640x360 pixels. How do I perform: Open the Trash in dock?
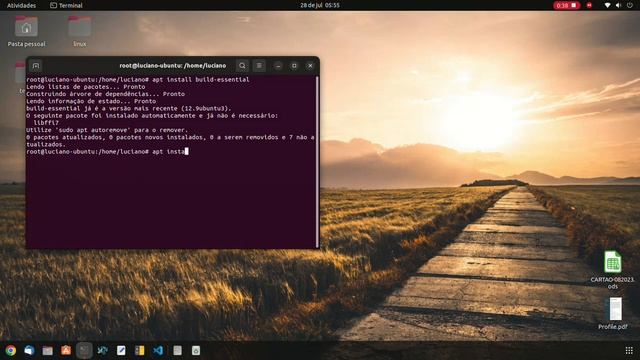click(x=196, y=350)
